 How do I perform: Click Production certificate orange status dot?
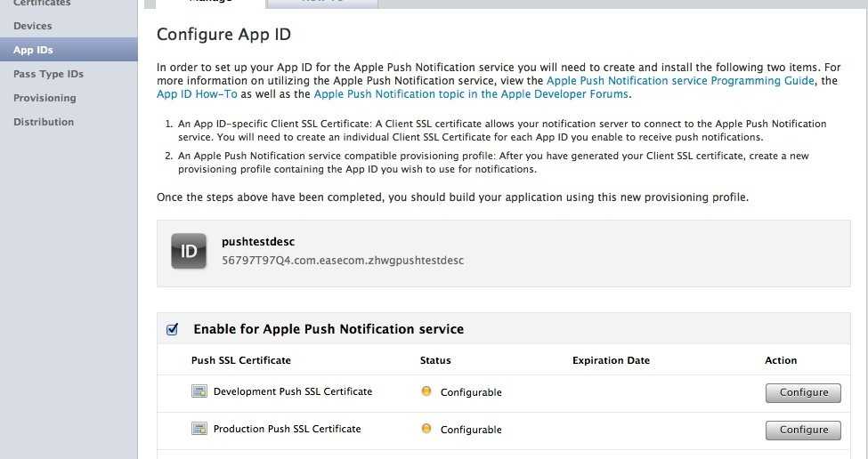[426, 429]
